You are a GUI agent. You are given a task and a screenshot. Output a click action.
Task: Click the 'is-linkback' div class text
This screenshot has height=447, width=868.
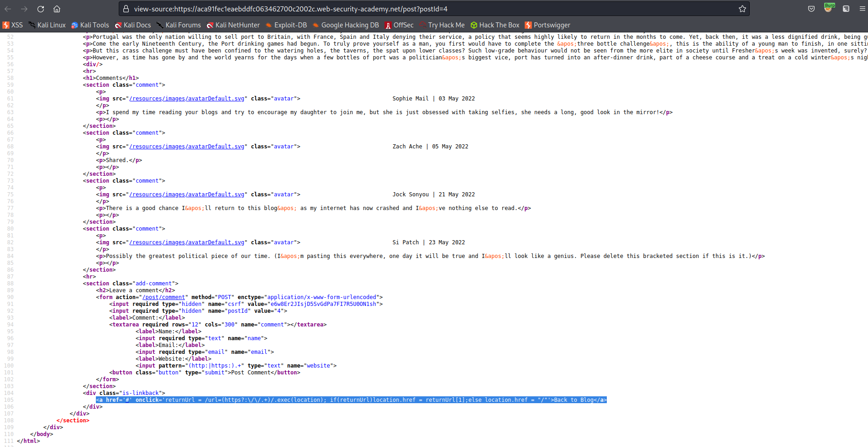click(x=140, y=393)
